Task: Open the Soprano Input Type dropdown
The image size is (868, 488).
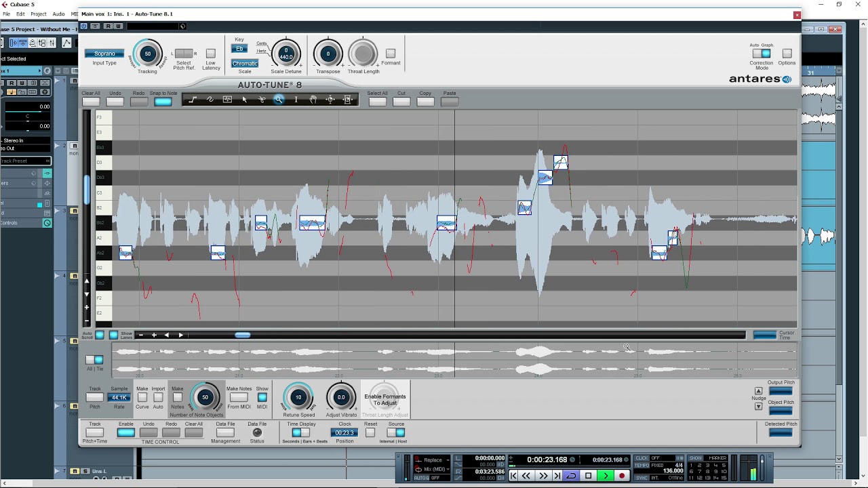Action: [x=104, y=54]
